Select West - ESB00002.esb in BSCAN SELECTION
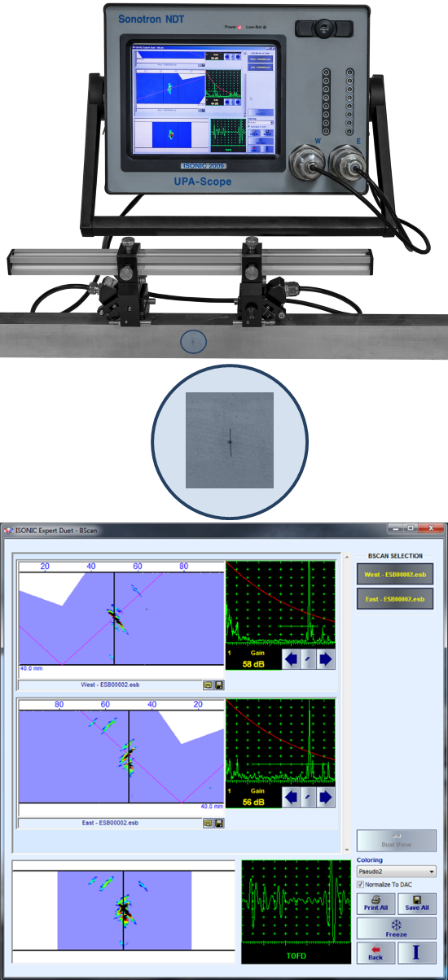448x980 pixels. click(x=396, y=575)
